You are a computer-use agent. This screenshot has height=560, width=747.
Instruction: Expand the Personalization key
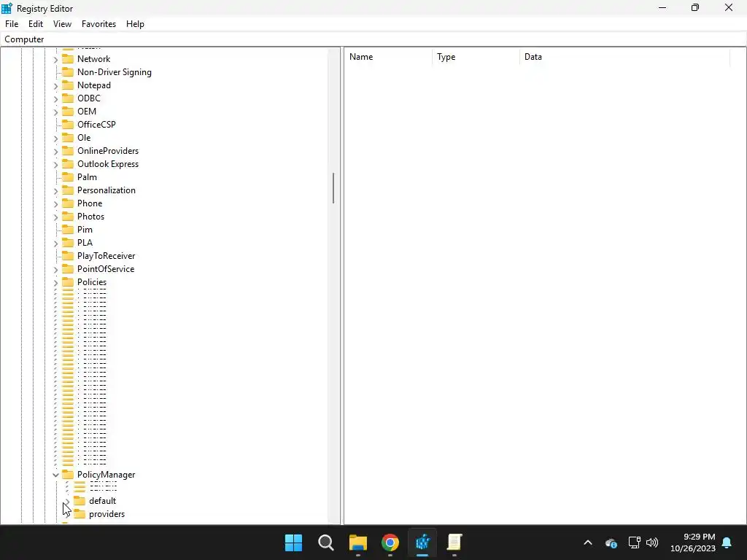(55, 190)
